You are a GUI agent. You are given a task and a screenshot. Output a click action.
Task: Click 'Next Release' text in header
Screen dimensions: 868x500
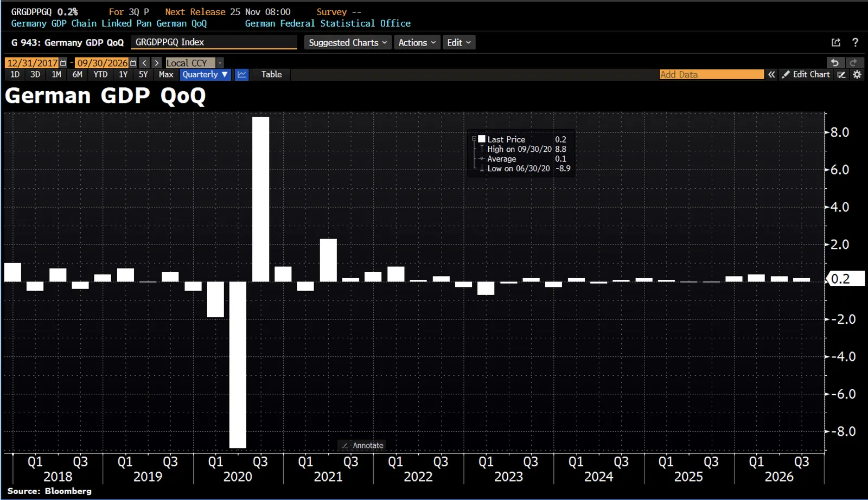195,12
